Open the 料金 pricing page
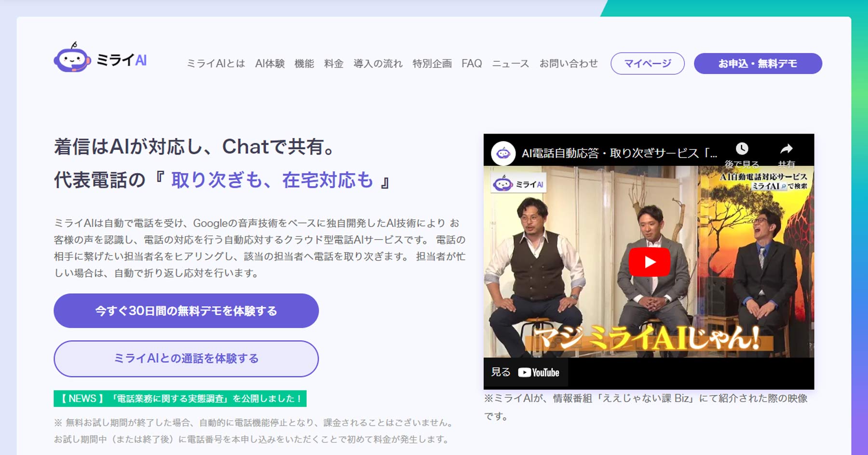The image size is (868, 455). [x=334, y=64]
